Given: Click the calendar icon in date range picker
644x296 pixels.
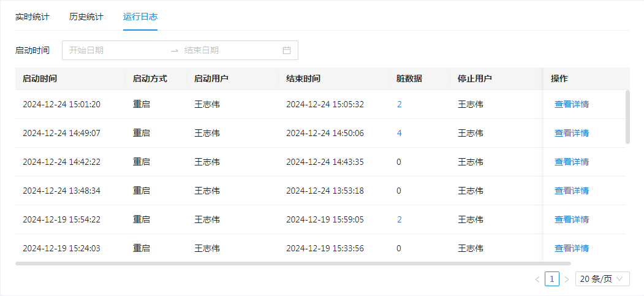Looking at the screenshot, I should [x=286, y=50].
